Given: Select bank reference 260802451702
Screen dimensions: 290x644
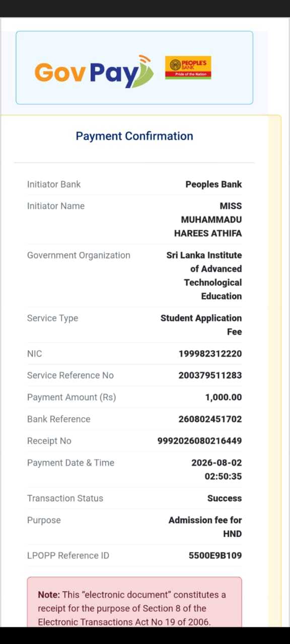Looking at the screenshot, I should pyautogui.click(x=210, y=419).
